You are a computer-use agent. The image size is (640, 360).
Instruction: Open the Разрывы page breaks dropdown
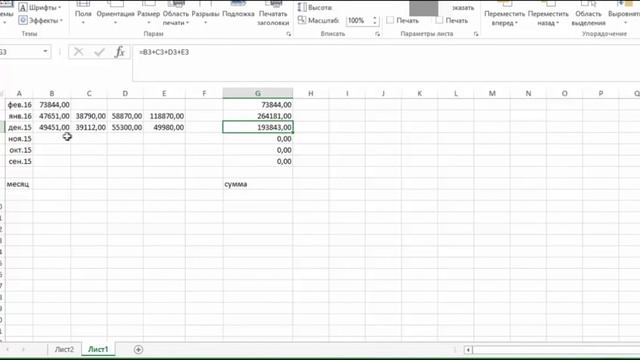point(205,14)
